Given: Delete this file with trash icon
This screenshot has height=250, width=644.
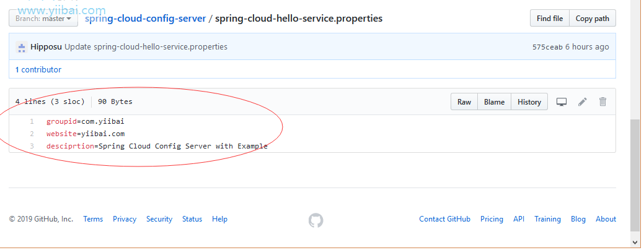Looking at the screenshot, I should coord(602,101).
